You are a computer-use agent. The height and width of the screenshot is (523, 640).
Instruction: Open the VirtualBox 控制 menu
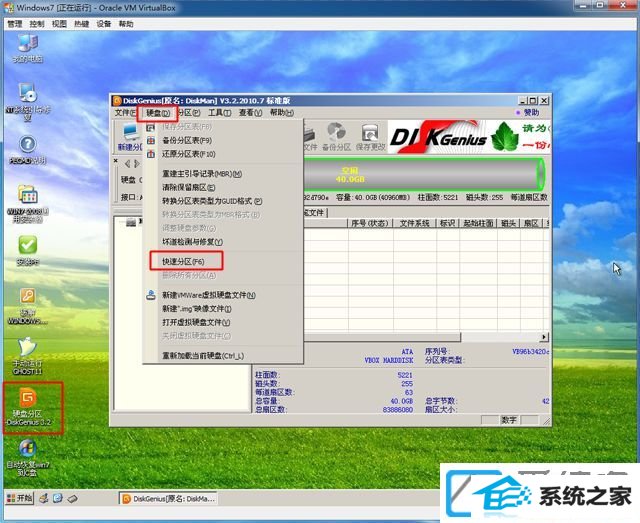click(x=37, y=24)
